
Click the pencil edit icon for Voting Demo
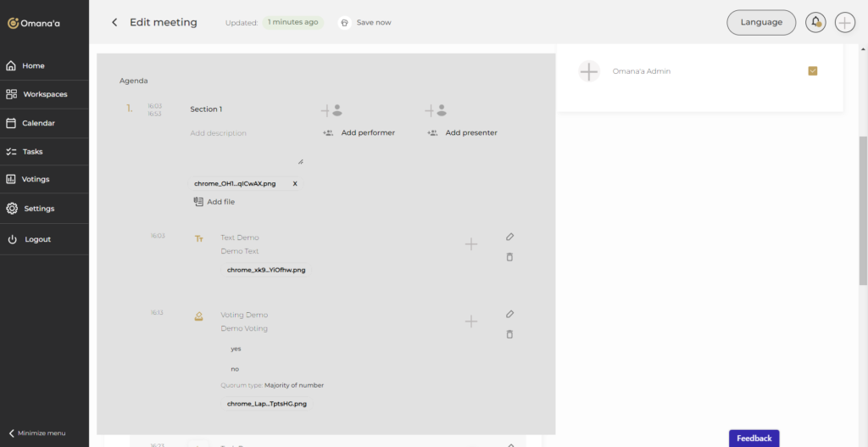click(x=509, y=314)
